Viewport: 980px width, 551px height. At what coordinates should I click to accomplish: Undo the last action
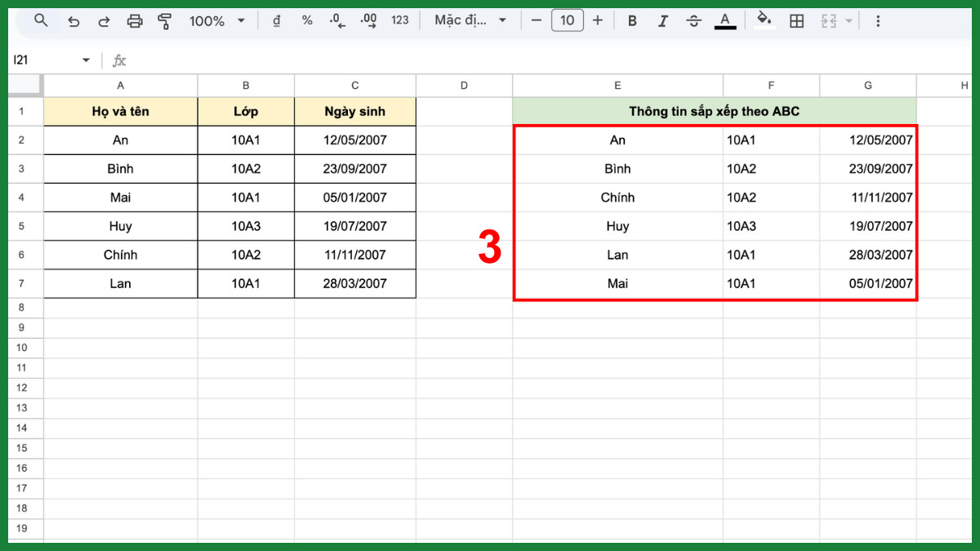(73, 20)
